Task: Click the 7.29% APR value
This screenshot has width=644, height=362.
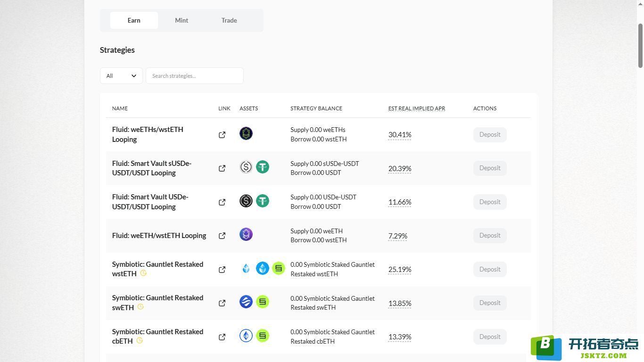Action: click(x=398, y=236)
